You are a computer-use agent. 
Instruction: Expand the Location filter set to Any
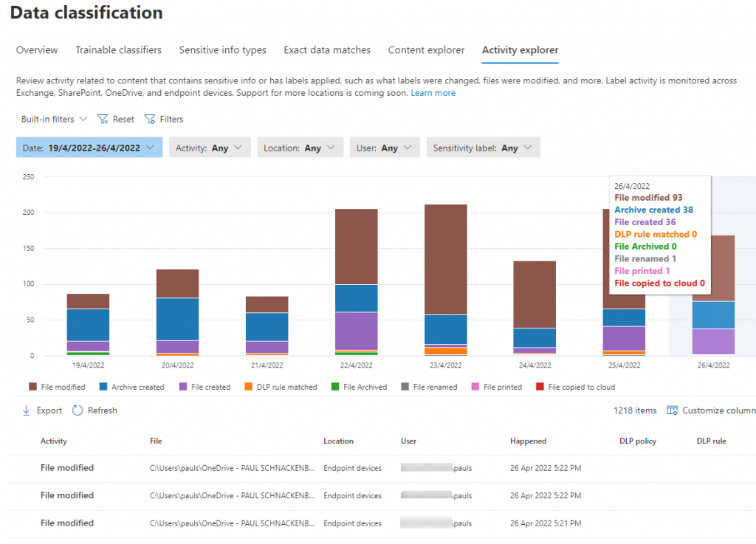point(300,147)
